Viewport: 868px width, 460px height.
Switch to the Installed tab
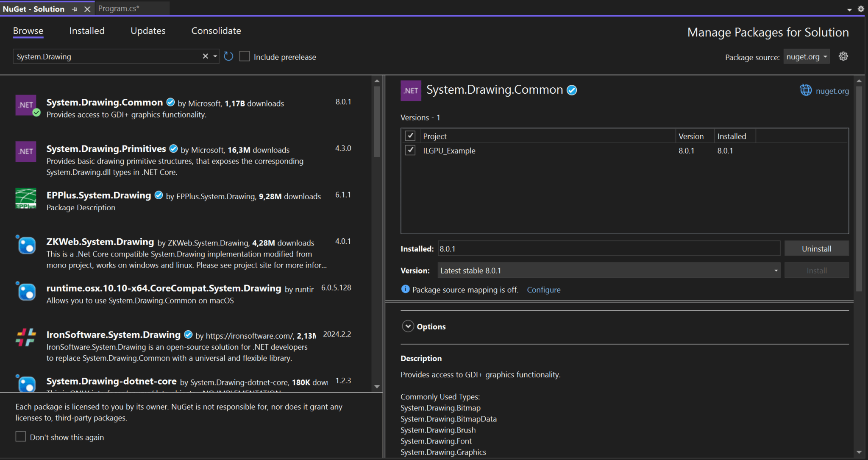tap(86, 31)
